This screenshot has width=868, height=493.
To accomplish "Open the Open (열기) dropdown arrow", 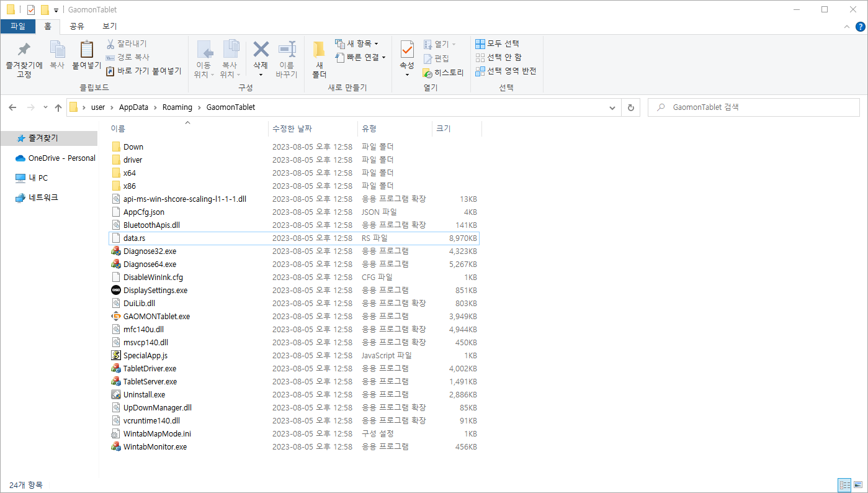I will [453, 44].
